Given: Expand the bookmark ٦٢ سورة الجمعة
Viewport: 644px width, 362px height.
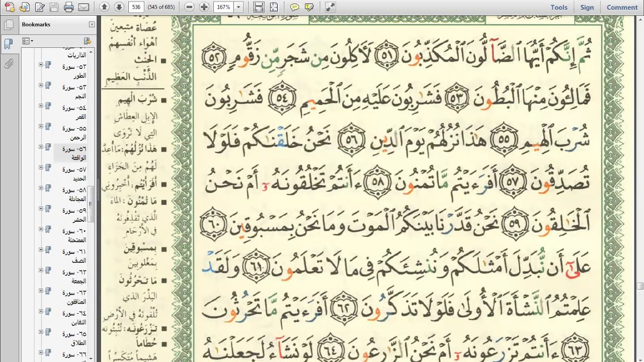Looking at the screenshot, I should pos(41,271).
